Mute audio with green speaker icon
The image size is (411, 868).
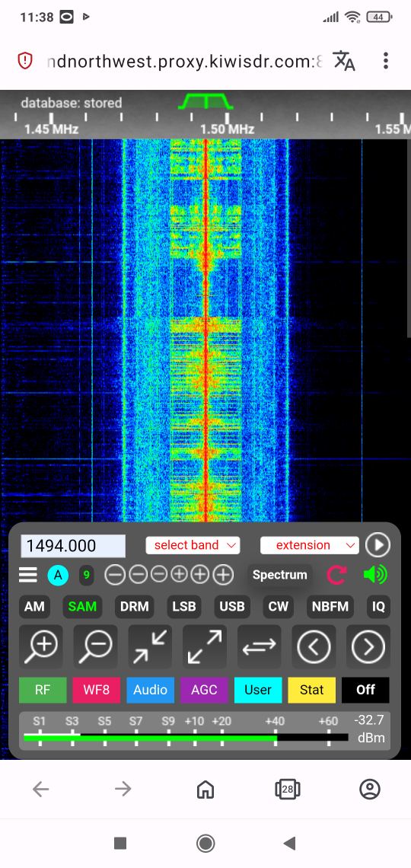[x=376, y=575]
